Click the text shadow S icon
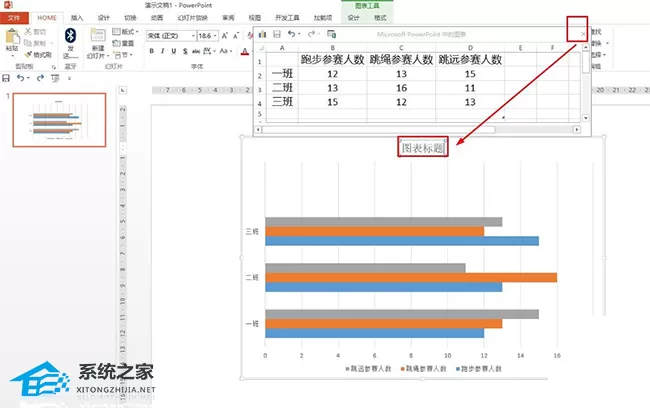 185,51
